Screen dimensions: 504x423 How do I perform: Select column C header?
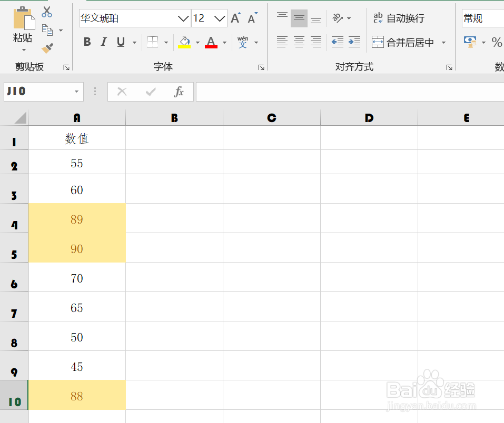(272, 118)
